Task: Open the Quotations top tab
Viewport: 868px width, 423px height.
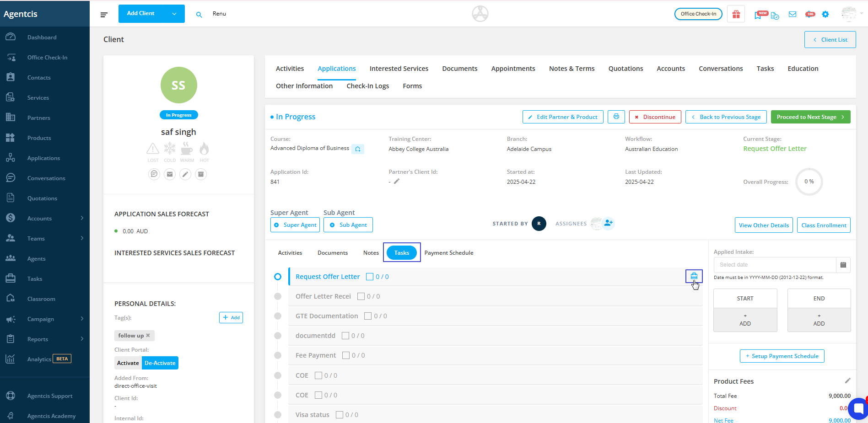Action: pos(625,69)
